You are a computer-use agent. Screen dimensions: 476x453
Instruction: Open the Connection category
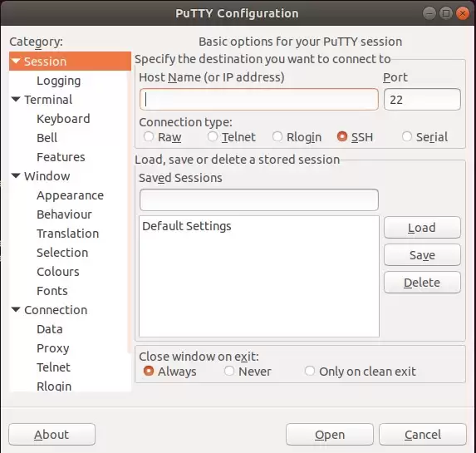coord(56,310)
